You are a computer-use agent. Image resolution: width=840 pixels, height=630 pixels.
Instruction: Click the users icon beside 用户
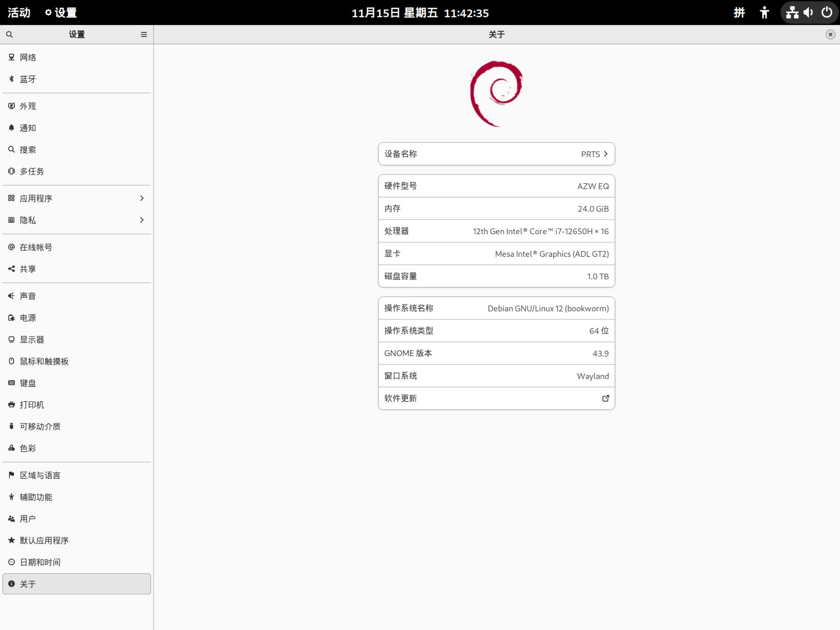point(11,518)
